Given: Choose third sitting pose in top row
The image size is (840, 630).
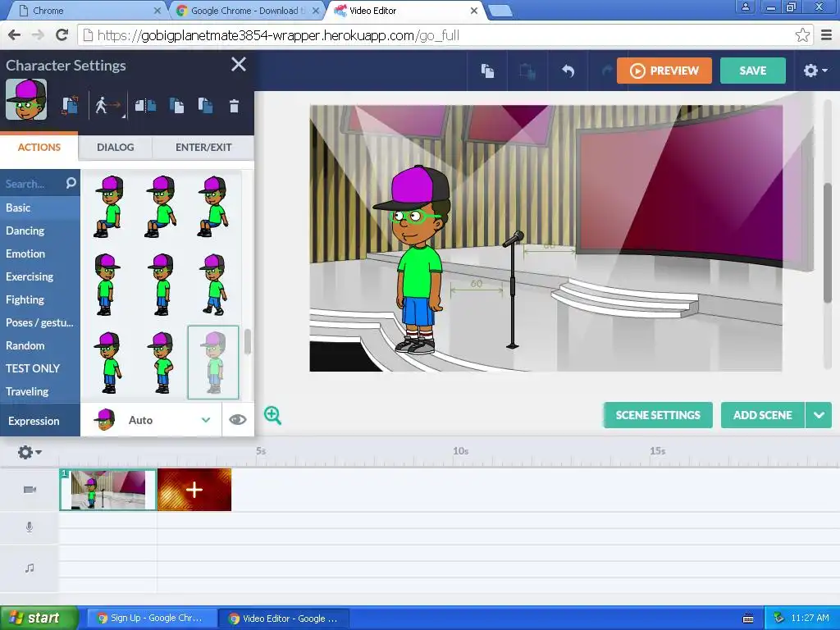Looking at the screenshot, I should coord(213,206).
